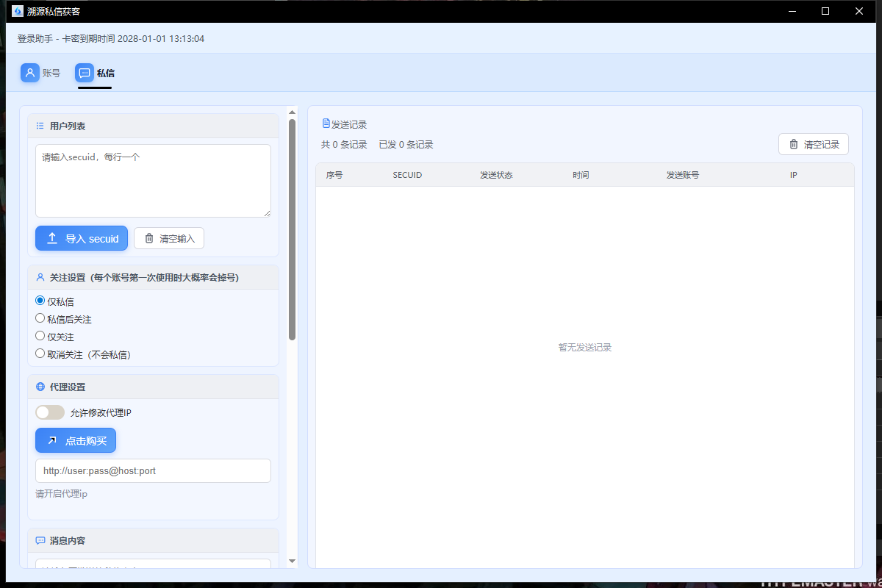Image resolution: width=882 pixels, height=588 pixels.
Task: Click the 清空记录 button
Action: tap(814, 144)
